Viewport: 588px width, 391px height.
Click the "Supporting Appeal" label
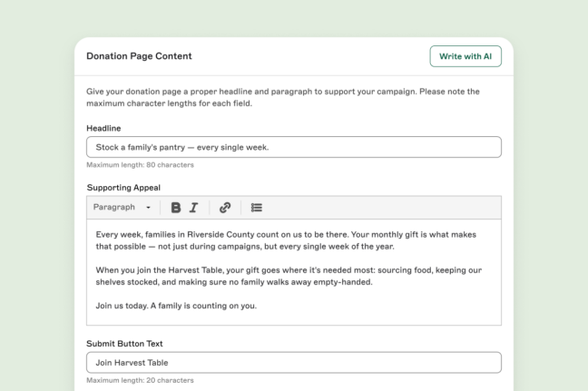(x=123, y=188)
